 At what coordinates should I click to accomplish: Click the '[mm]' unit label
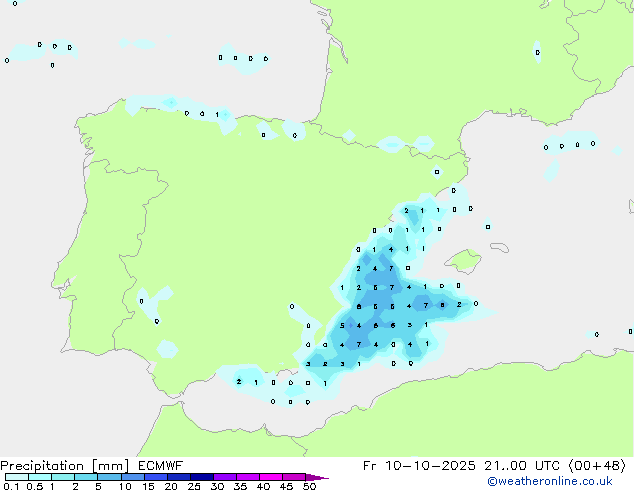111,466
